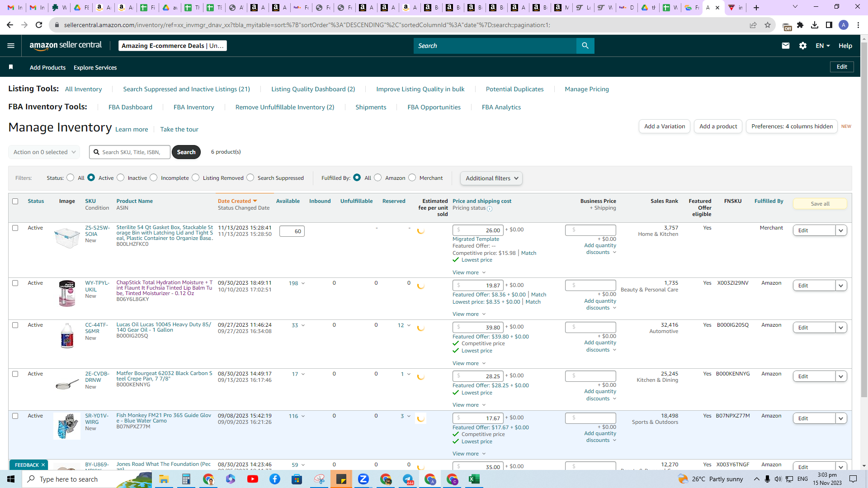Expand View more for Lucas Oil row
This screenshot has width=868, height=488.
469,363
